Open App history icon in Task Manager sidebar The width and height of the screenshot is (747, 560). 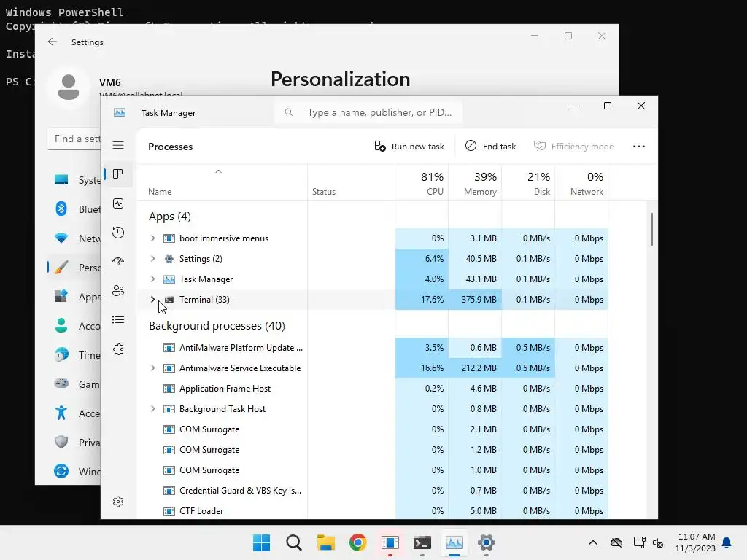click(x=118, y=233)
